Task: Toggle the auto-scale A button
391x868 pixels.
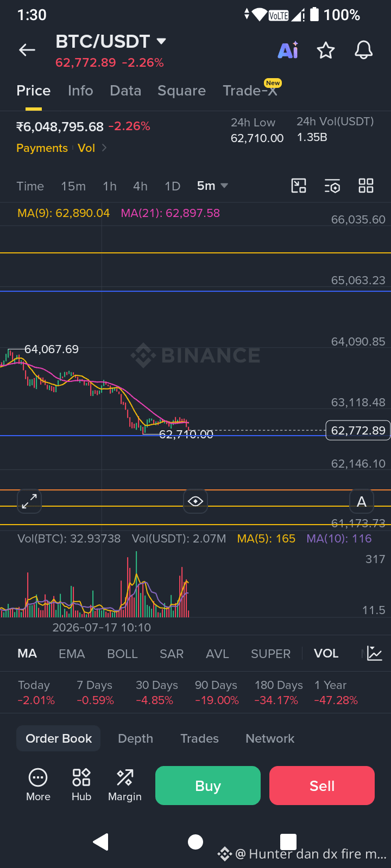Action: coord(362,501)
